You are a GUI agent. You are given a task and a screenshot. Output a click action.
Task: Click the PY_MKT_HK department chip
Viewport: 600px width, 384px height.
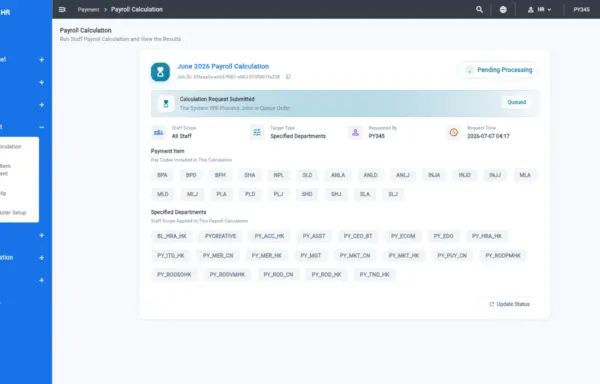(404, 255)
